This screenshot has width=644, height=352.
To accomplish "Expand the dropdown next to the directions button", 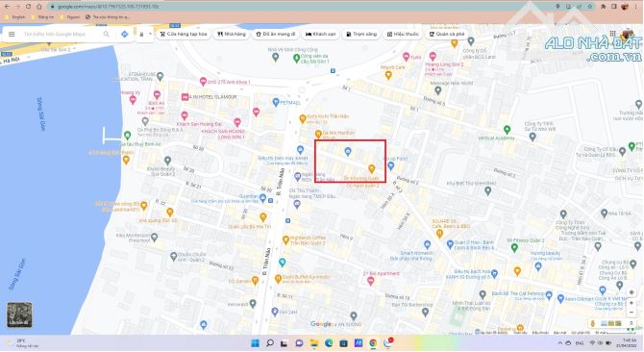I will (x=150, y=34).
